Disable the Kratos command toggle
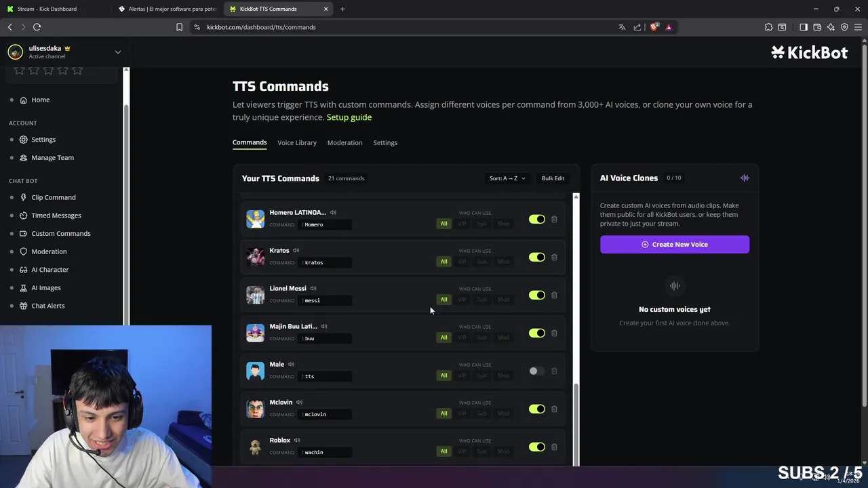 (537, 258)
